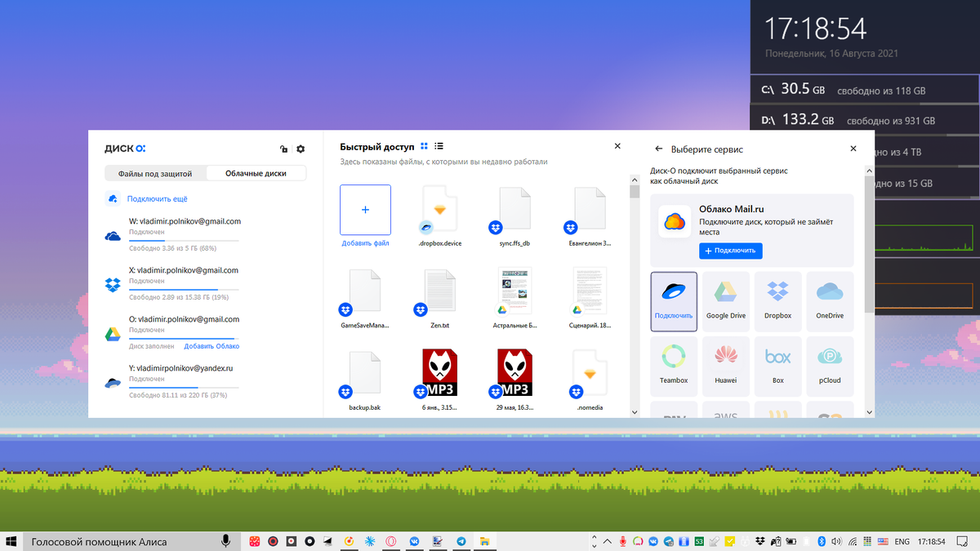Screen dimensions: 980x551
Task: Click Свободно 3.36 из 5 ГБ text
Action: click(172, 248)
